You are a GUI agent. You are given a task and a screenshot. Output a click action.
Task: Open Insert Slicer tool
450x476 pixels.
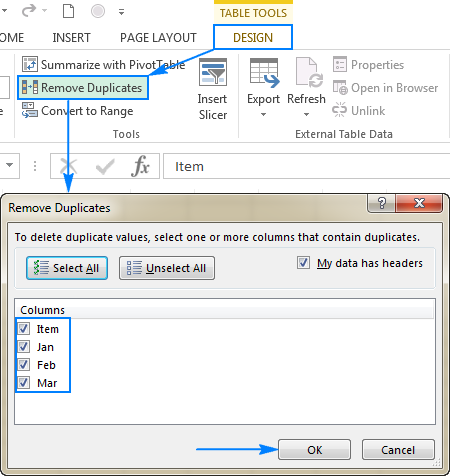pyautogui.click(x=213, y=89)
